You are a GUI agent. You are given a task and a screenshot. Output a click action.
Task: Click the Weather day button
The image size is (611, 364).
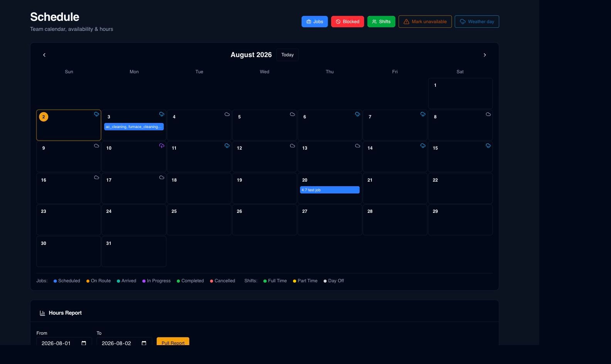pyautogui.click(x=477, y=22)
